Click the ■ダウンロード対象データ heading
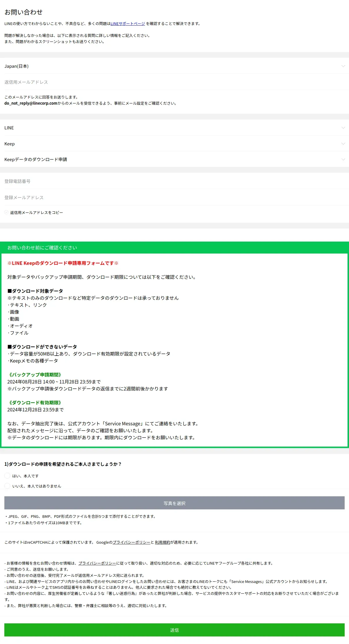Screen dimensions: 349x644 [35, 291]
